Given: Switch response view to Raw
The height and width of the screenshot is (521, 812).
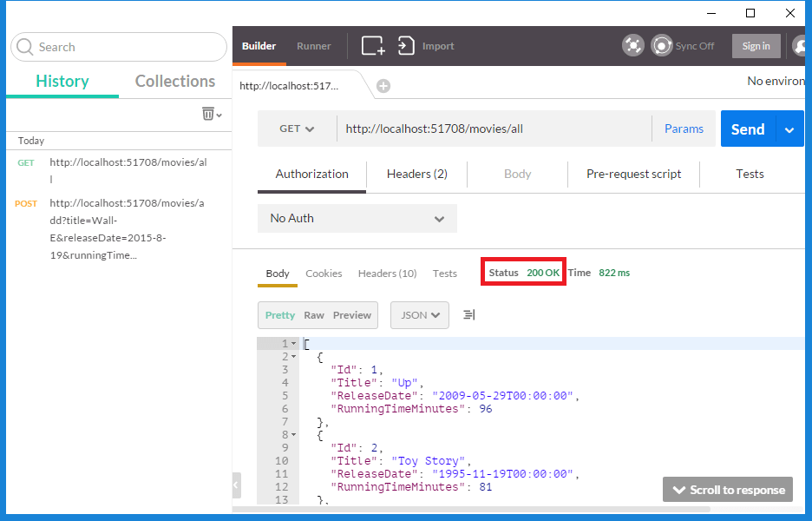Looking at the screenshot, I should pyautogui.click(x=314, y=315).
